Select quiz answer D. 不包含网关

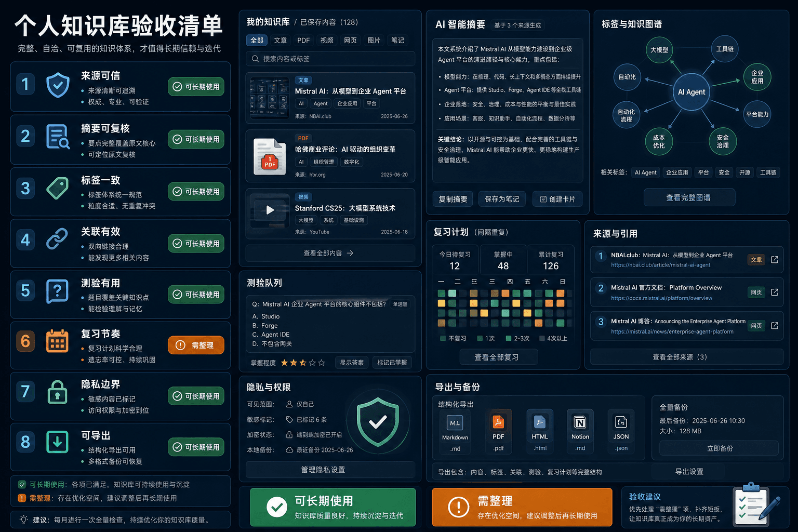(272, 344)
